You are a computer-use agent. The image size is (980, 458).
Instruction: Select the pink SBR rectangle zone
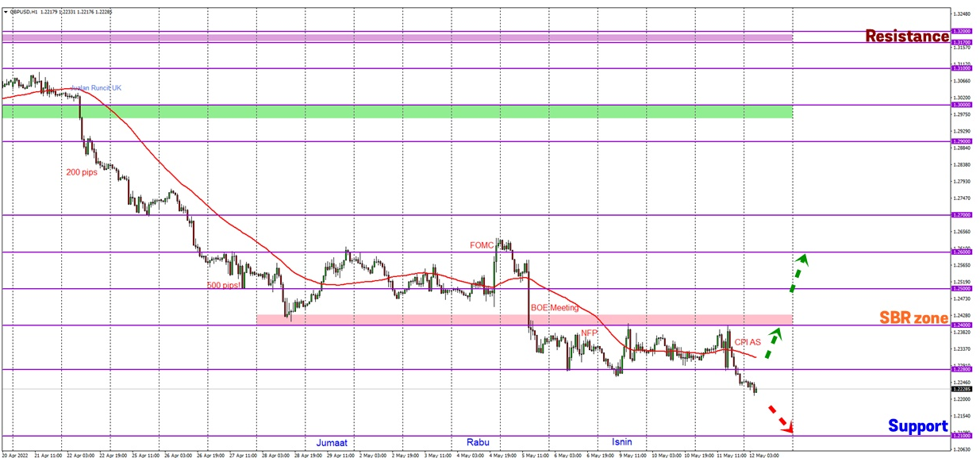[524, 319]
